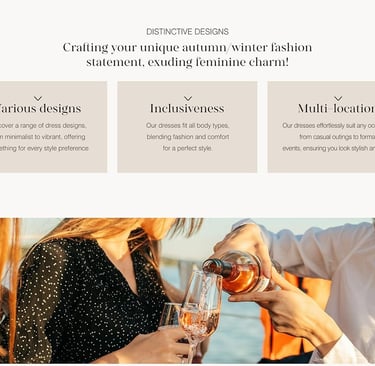
Task: Click the DISTINCTIVE DESIGNS section label
Action: pos(187,32)
